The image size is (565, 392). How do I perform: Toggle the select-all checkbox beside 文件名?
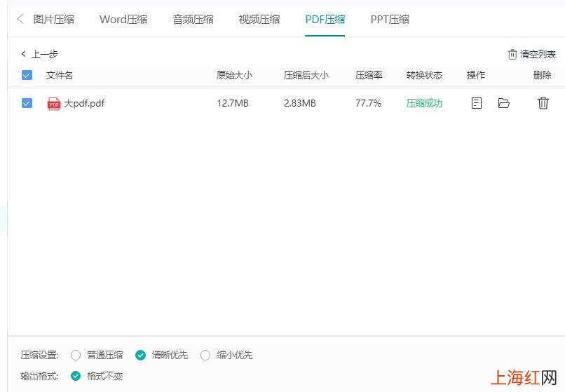click(27, 75)
